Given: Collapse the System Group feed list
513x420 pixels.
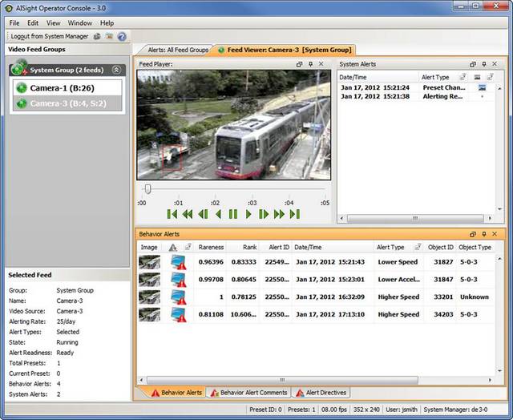Looking at the screenshot, I should (116, 71).
